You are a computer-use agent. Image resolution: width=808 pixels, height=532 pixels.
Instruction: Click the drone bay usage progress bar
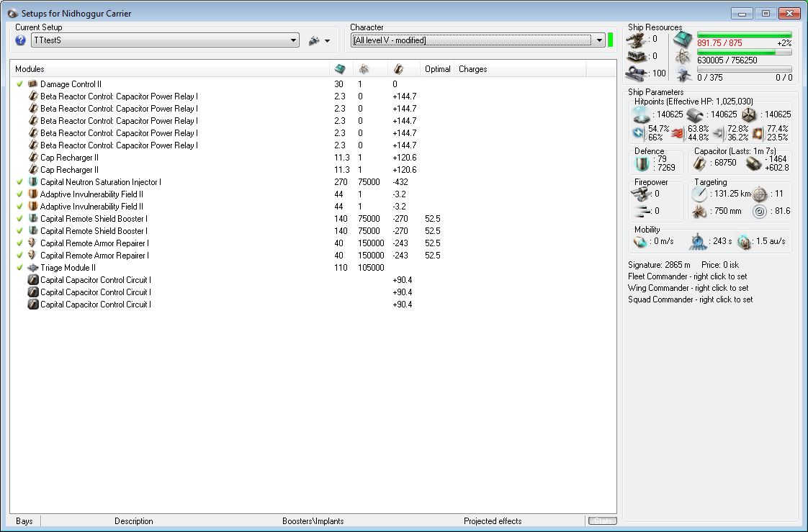coord(744,70)
